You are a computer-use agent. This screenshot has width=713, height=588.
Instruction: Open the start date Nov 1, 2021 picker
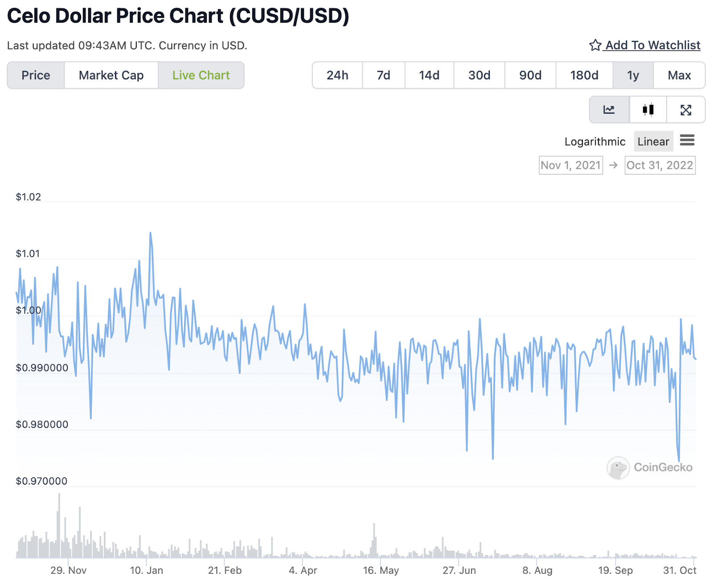[x=571, y=165]
